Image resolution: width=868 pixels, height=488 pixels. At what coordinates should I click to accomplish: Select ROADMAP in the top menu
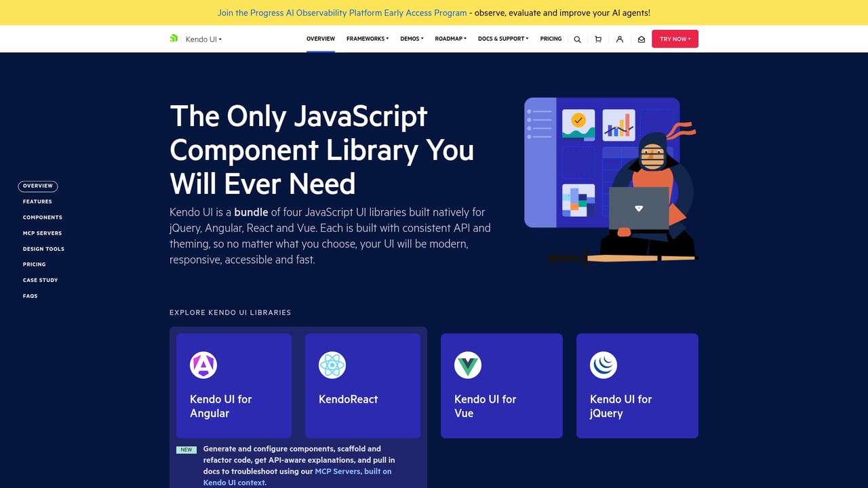point(450,39)
